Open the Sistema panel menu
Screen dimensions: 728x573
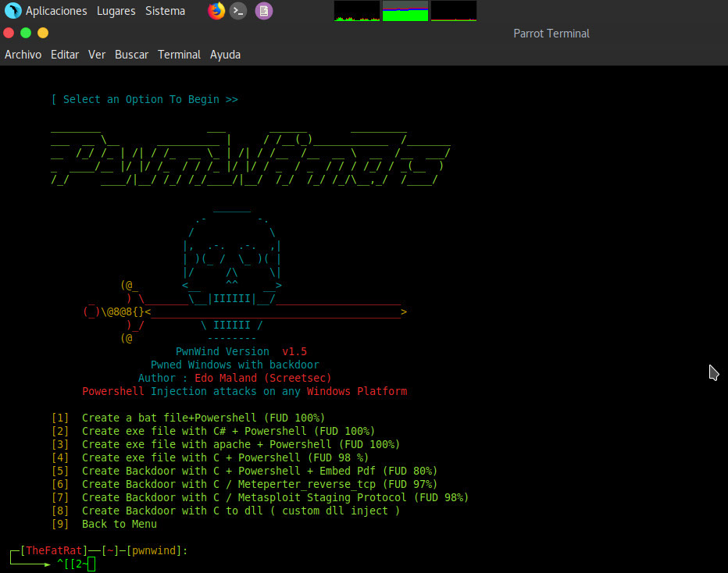coord(165,11)
